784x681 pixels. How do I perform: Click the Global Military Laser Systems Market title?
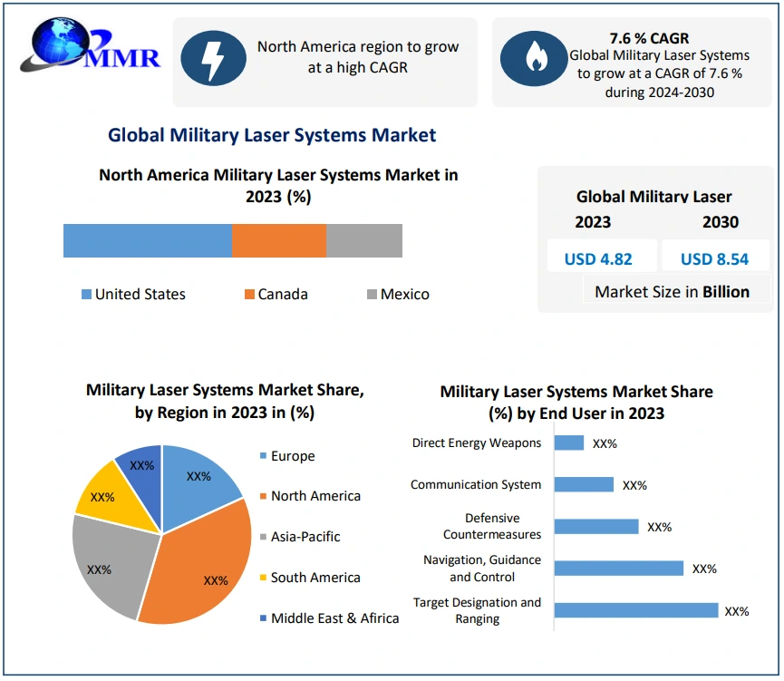[272, 135]
